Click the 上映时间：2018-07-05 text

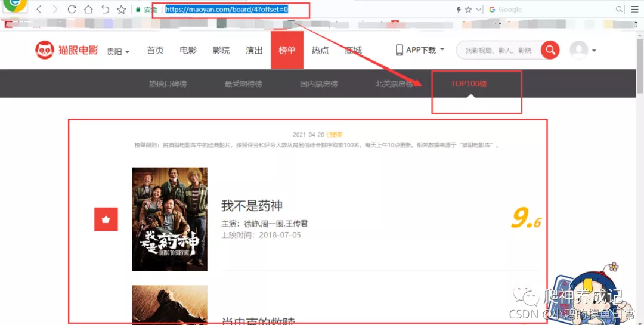pos(261,235)
